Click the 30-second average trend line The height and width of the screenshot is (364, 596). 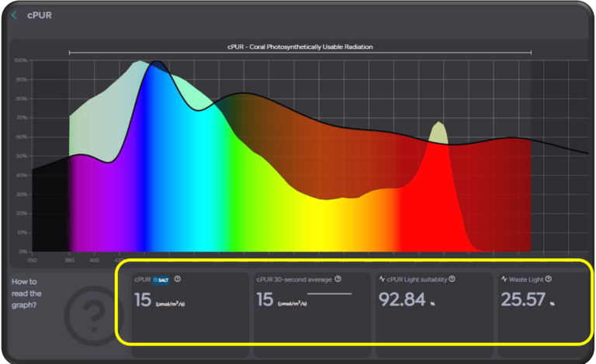(x=329, y=294)
